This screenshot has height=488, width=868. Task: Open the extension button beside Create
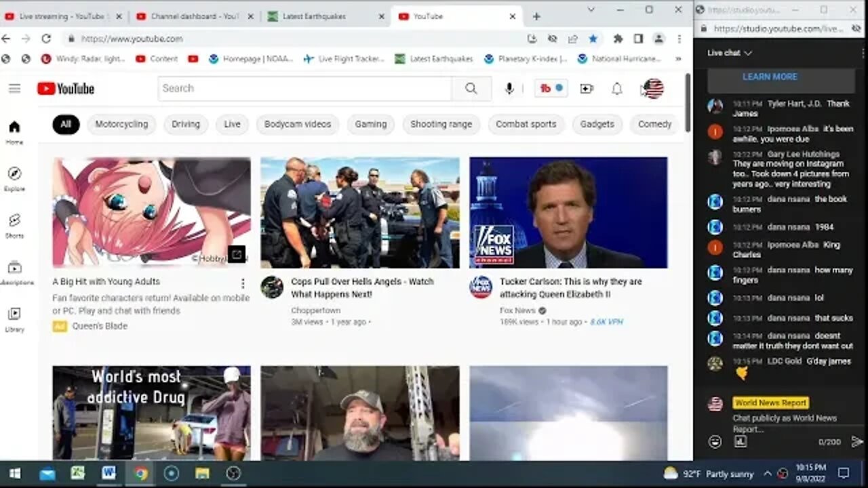coord(551,88)
